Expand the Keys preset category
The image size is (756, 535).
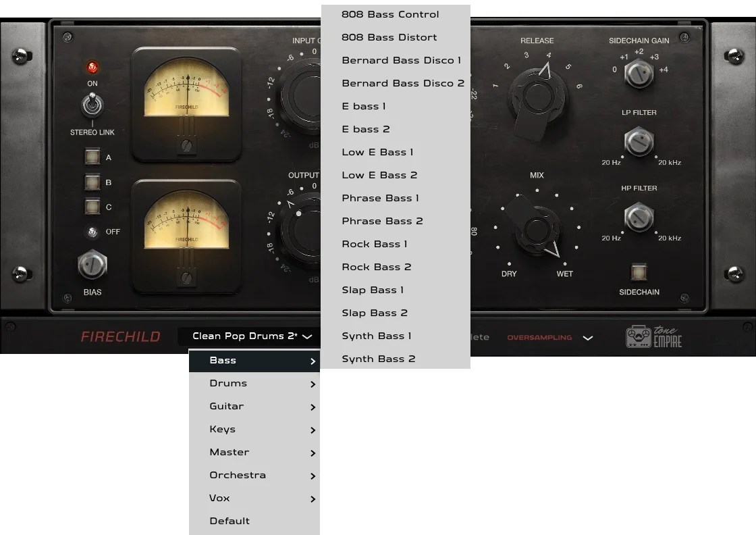tap(254, 430)
